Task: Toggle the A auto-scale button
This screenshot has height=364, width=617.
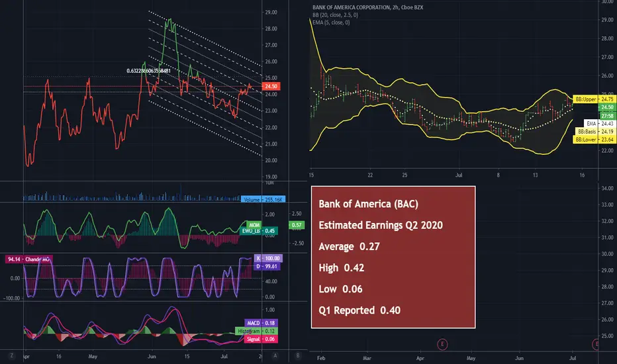Action: coord(275,356)
